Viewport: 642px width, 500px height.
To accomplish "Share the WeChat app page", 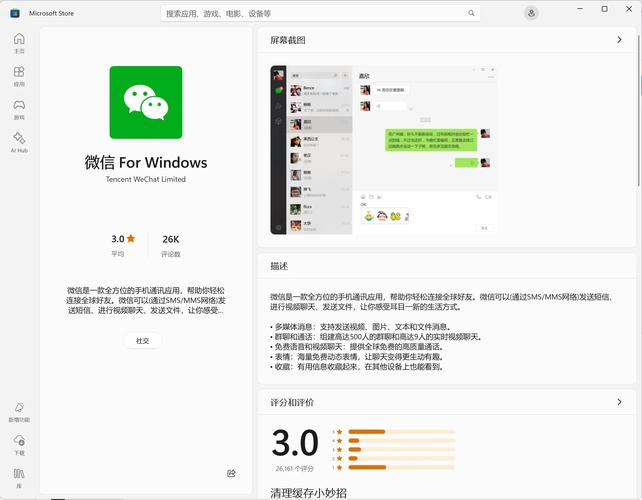I will point(231,473).
